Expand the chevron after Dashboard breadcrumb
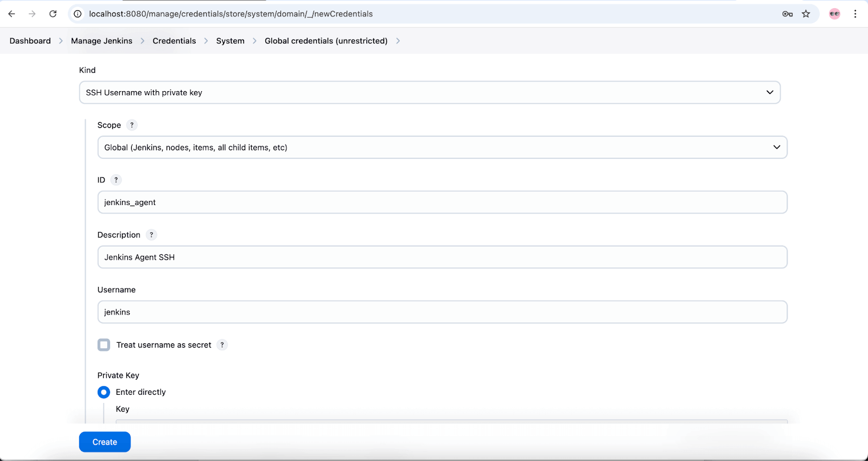The height and width of the screenshot is (461, 868). point(61,41)
